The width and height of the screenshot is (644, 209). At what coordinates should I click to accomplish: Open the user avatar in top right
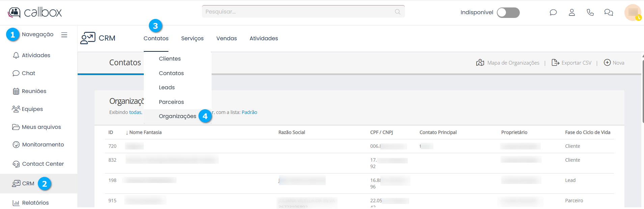(633, 13)
